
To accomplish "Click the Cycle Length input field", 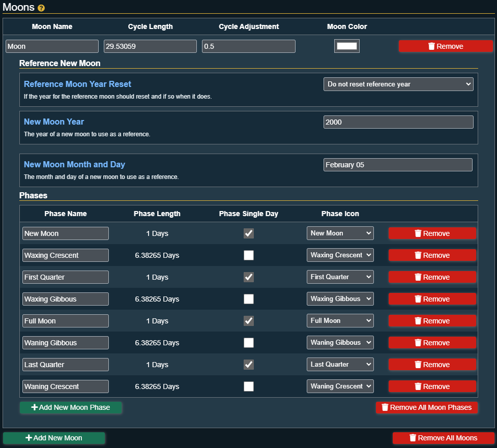I will [150, 46].
